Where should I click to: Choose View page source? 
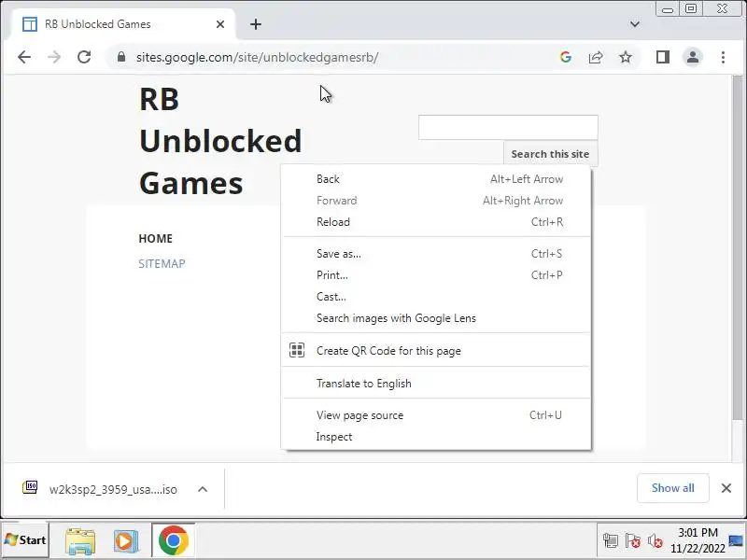coord(436,415)
